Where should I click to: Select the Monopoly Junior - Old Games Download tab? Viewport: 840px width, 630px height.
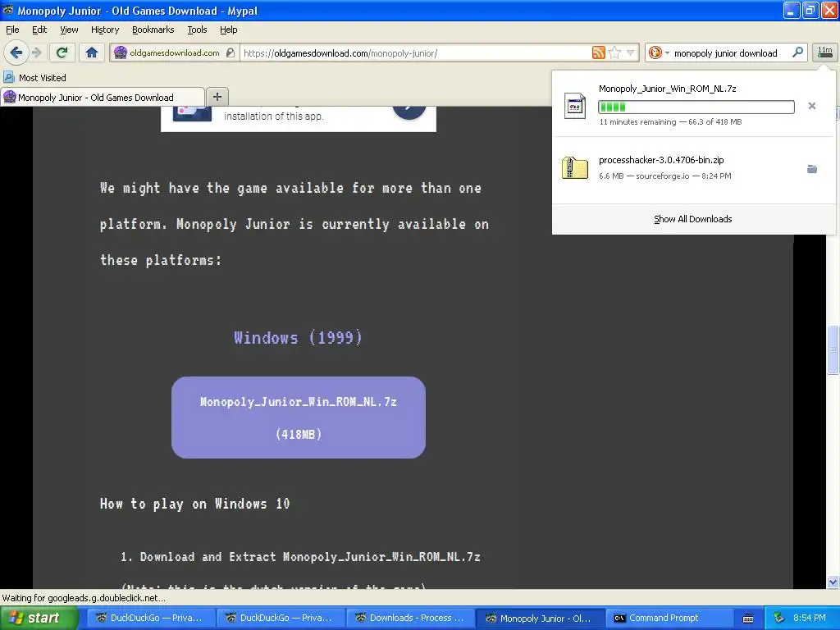coord(103,97)
